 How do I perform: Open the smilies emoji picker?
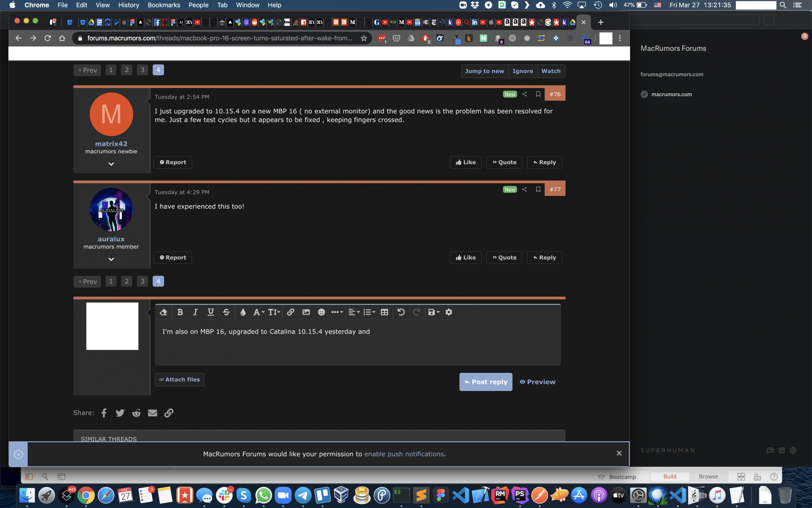[322, 312]
